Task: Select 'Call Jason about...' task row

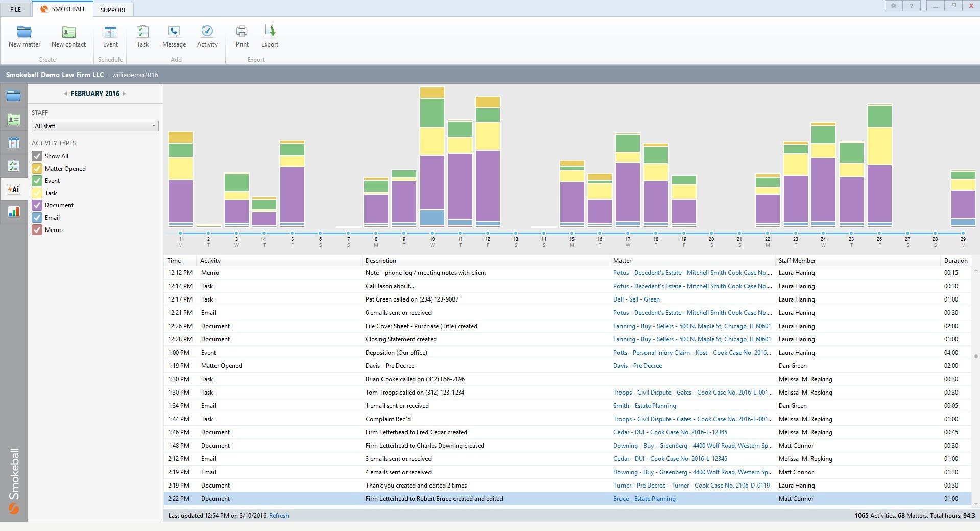Action: (568, 286)
